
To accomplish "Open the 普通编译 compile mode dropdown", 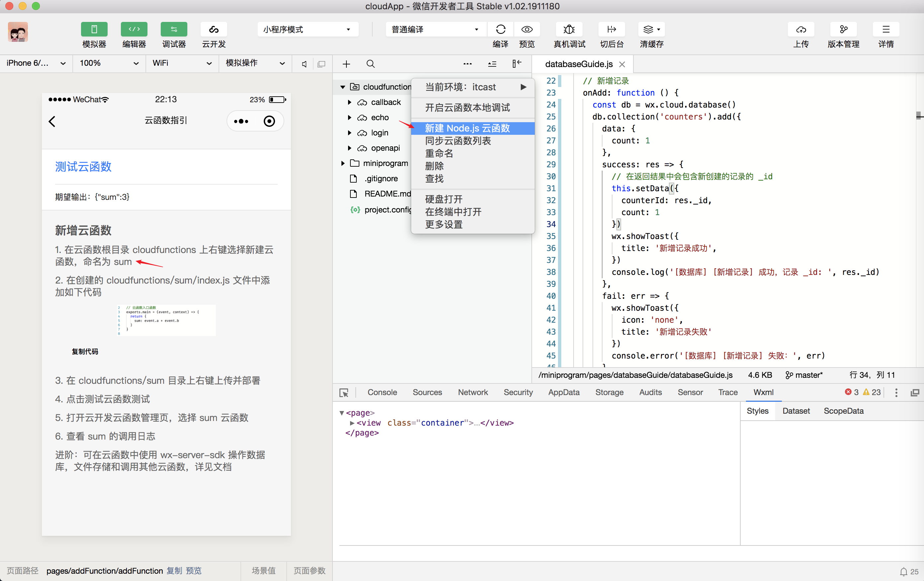I will point(436,30).
